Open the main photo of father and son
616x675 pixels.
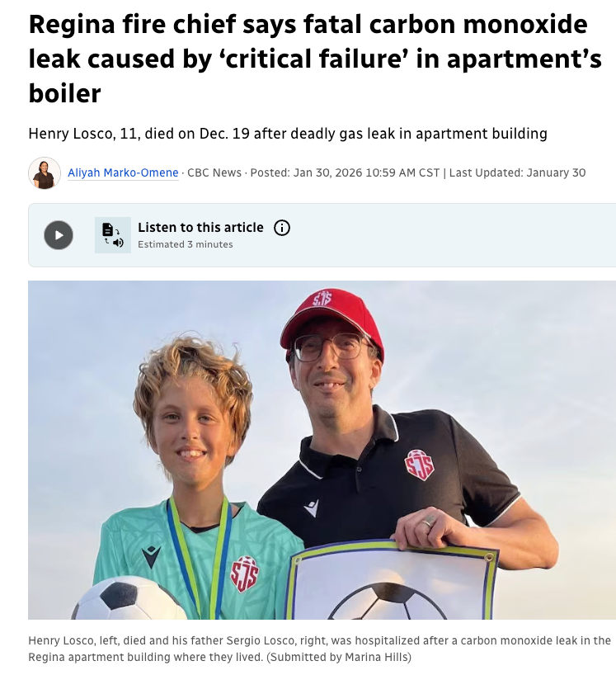pos(322,450)
